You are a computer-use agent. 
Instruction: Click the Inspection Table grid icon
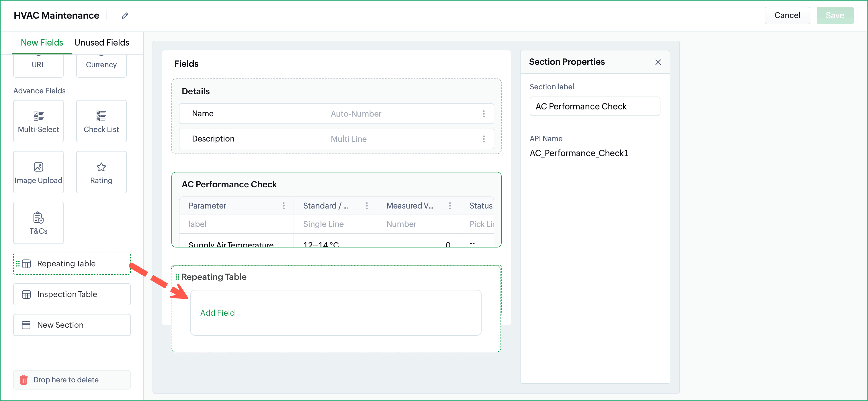point(26,294)
